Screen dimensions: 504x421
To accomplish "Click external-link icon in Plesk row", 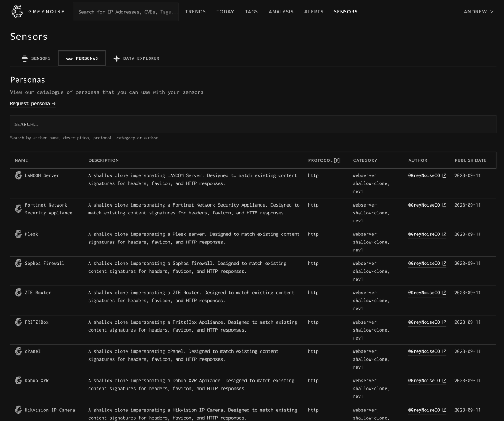I will [x=444, y=234].
